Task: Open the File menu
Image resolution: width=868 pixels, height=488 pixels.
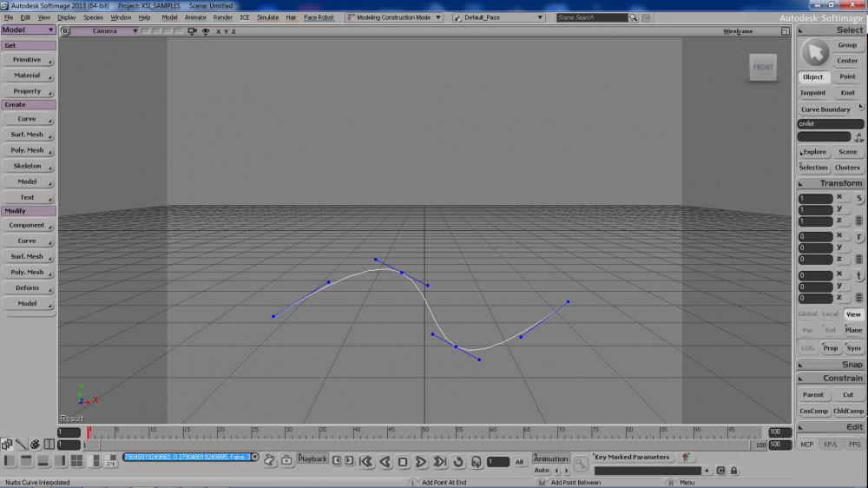Action: click(x=9, y=17)
